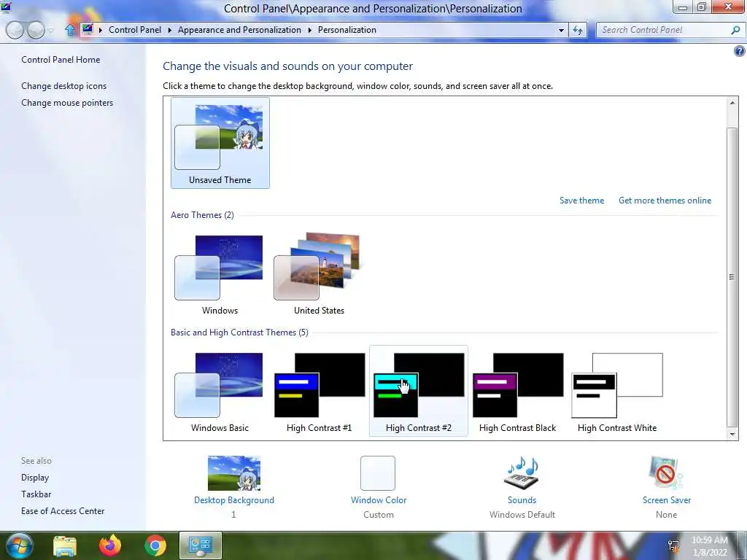Click the theme list scrollbar thumb
This screenshot has height=560, width=747.
click(x=732, y=277)
